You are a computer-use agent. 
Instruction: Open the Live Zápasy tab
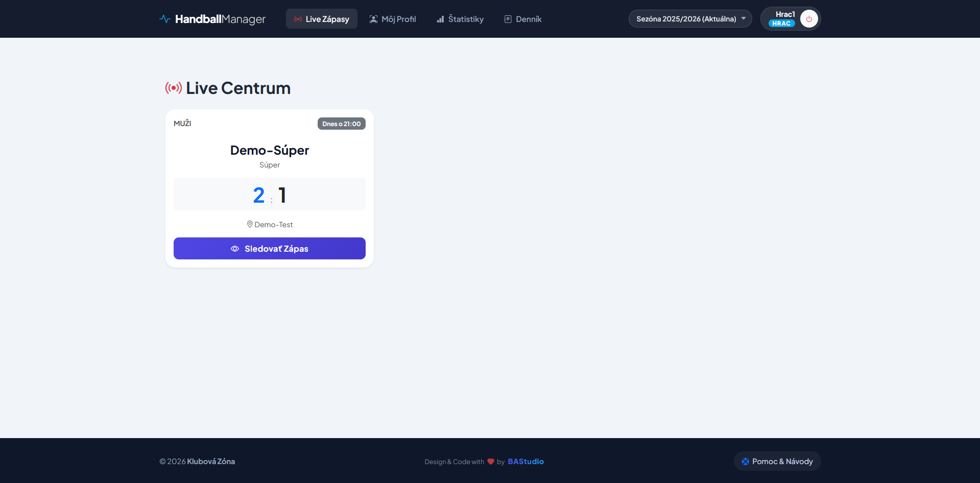click(321, 19)
